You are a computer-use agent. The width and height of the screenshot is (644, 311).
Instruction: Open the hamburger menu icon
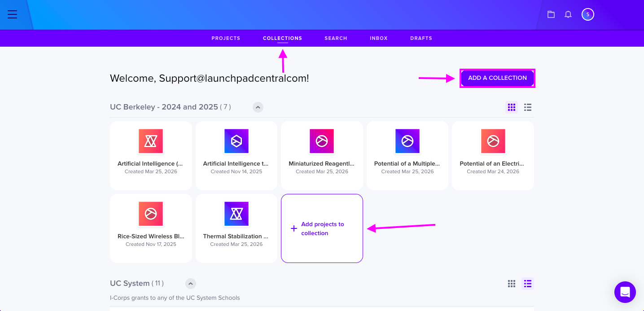point(13,14)
